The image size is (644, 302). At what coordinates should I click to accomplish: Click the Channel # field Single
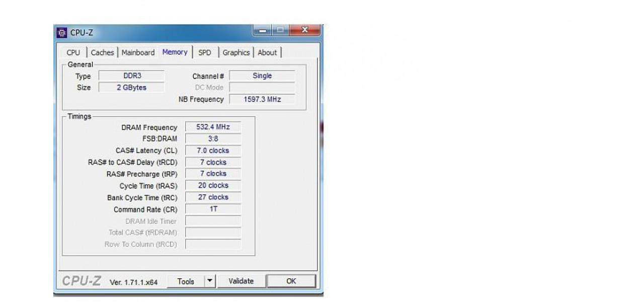[x=262, y=76]
